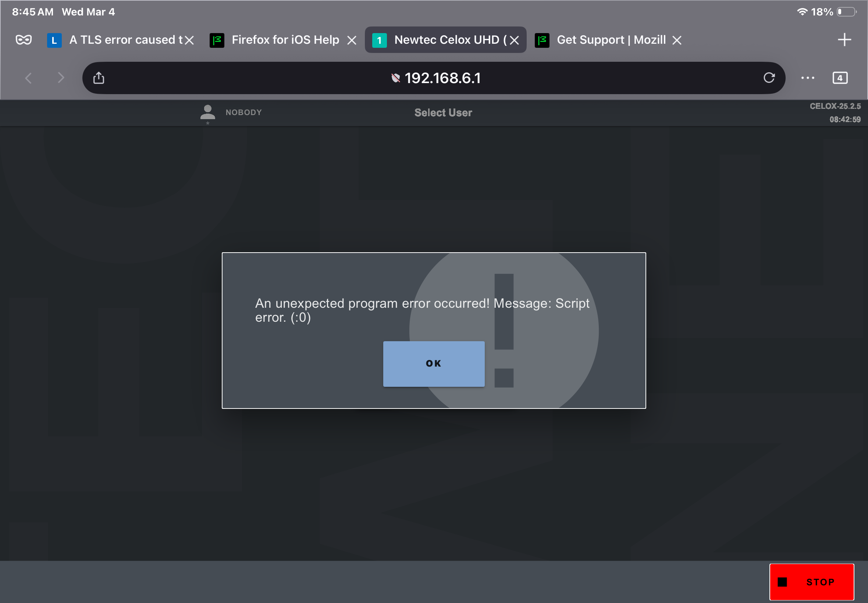Open the Get Support Mozilla tab
Viewport: 868px width, 603px height.
605,40
